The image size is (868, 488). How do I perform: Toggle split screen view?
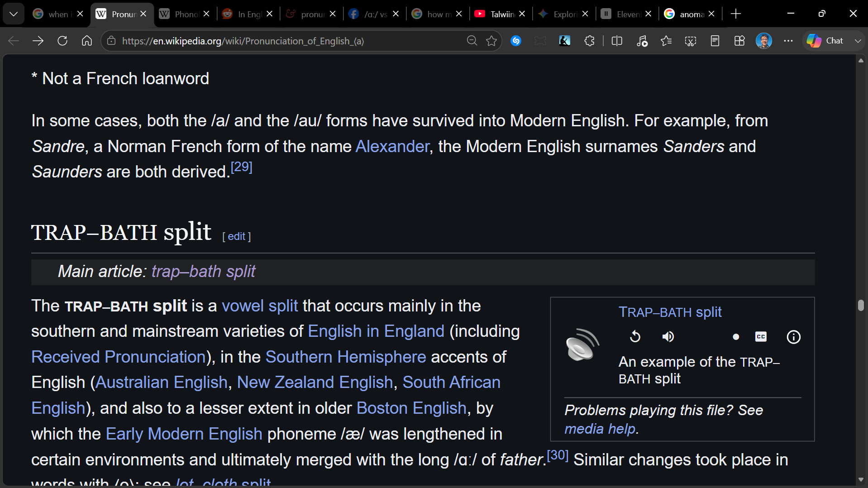[617, 41]
